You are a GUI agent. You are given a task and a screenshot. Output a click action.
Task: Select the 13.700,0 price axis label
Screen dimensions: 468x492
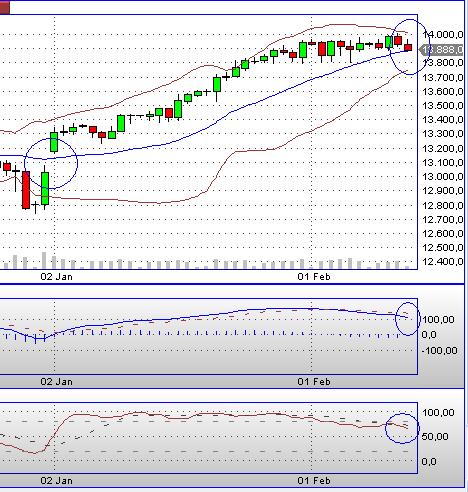point(443,77)
